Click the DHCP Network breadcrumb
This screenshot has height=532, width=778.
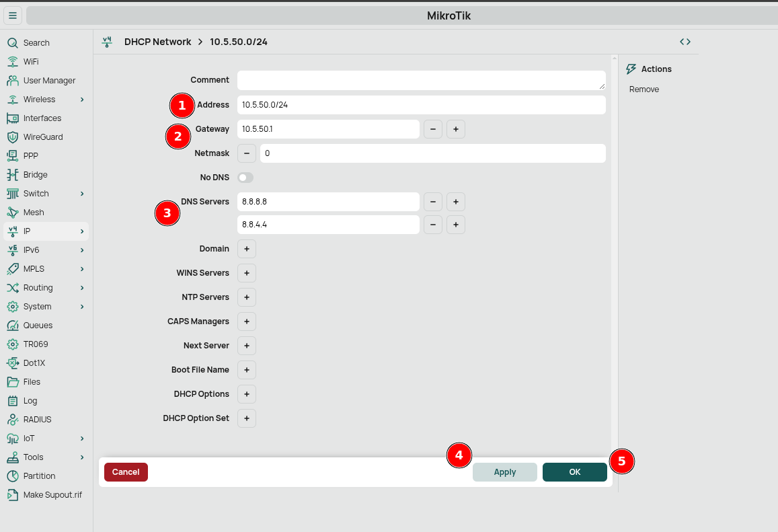tap(157, 41)
